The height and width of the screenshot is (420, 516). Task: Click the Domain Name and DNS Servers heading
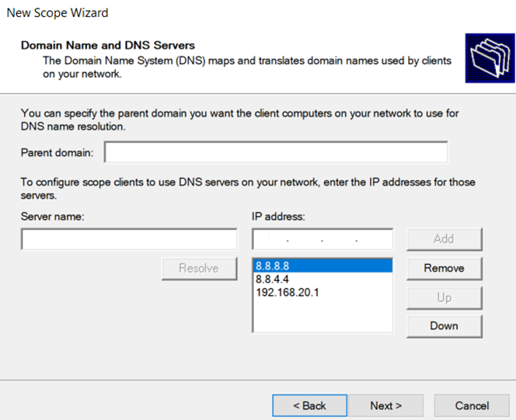coord(108,45)
